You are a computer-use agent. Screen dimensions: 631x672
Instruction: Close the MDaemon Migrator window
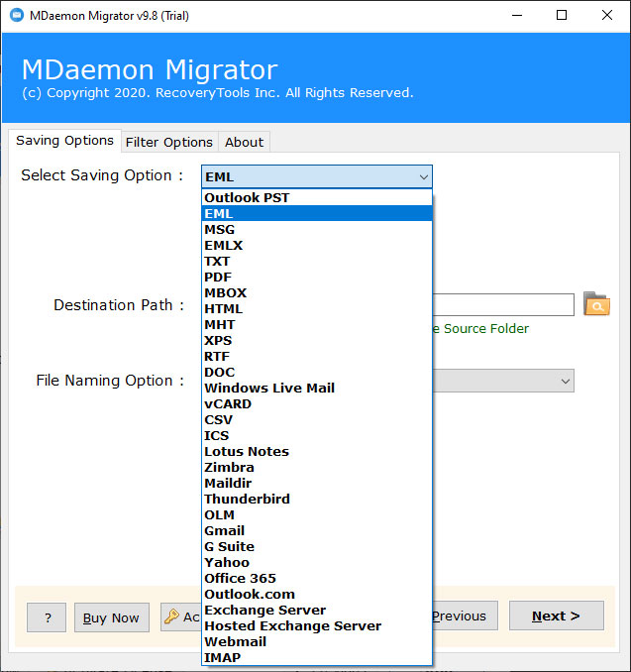pos(607,16)
